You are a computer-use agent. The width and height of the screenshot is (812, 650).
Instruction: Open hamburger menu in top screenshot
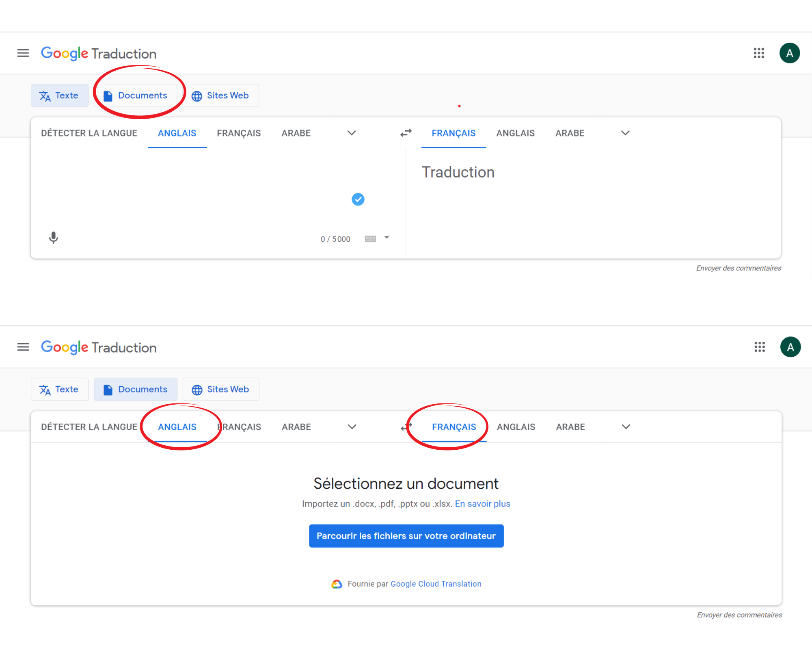23,53
